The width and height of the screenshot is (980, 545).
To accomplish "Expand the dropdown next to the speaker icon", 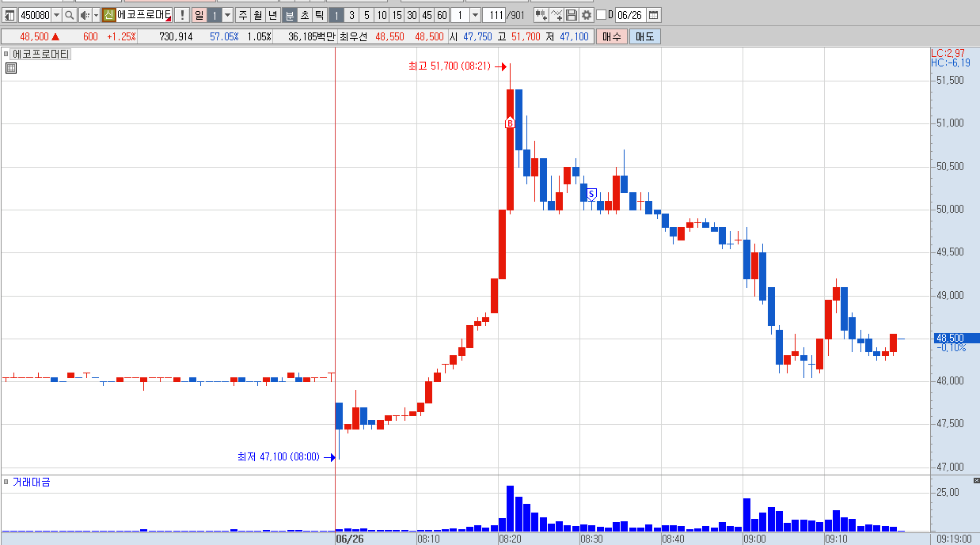I will pos(96,15).
